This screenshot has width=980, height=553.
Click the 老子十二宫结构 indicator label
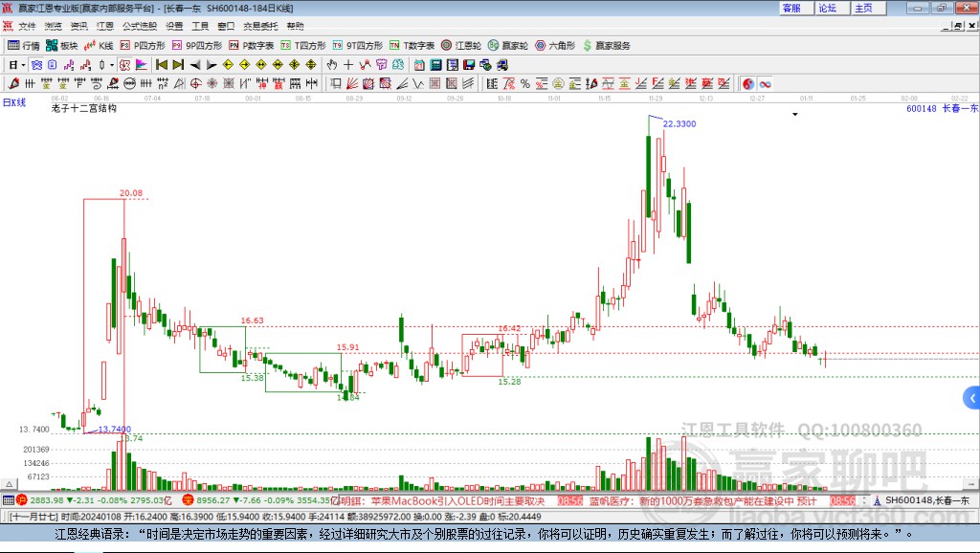84,108
